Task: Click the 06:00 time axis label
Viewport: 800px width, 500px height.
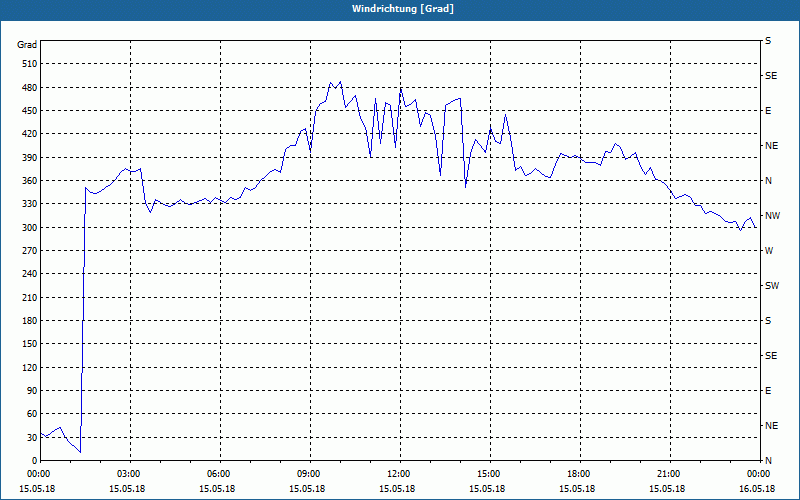Action: pyautogui.click(x=216, y=473)
